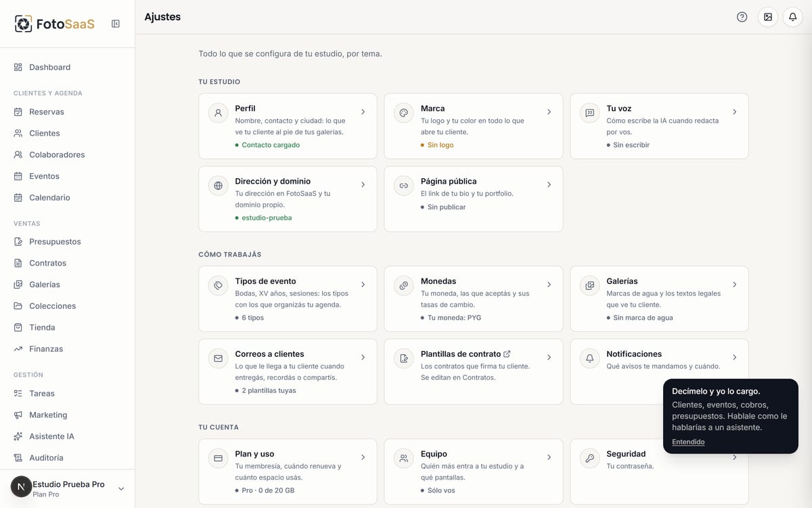812x508 pixels.
Task: Click the Tu voz message icon
Action: pyautogui.click(x=589, y=113)
